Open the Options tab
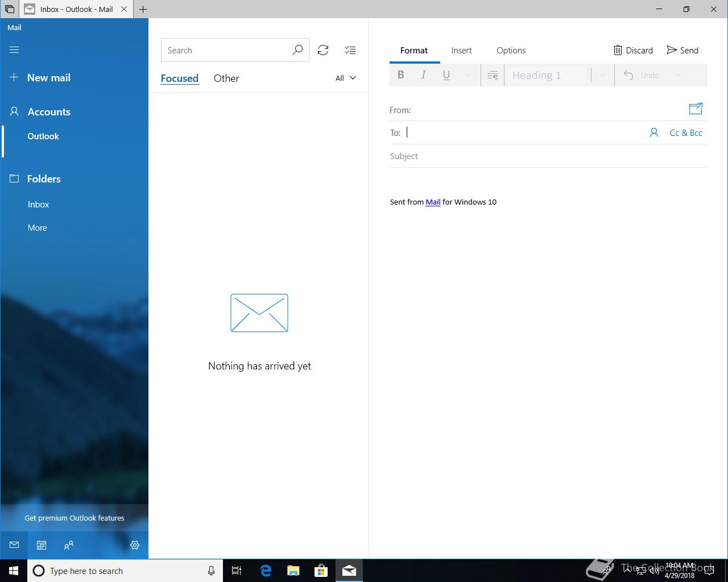Image resolution: width=728 pixels, height=582 pixels. pyautogui.click(x=511, y=51)
